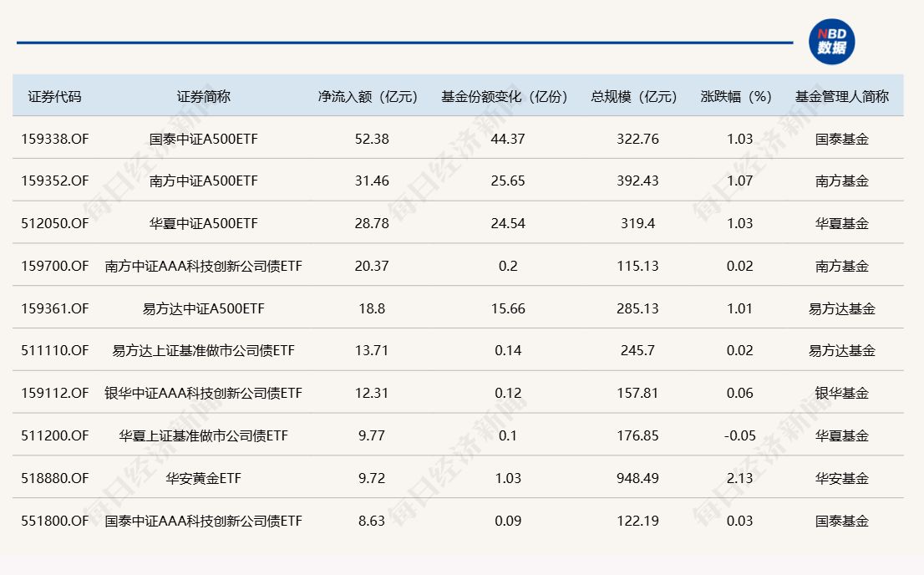Screen dimensions: 924x575
Task: Click the NBD数据 logo icon
Action: pos(830,41)
